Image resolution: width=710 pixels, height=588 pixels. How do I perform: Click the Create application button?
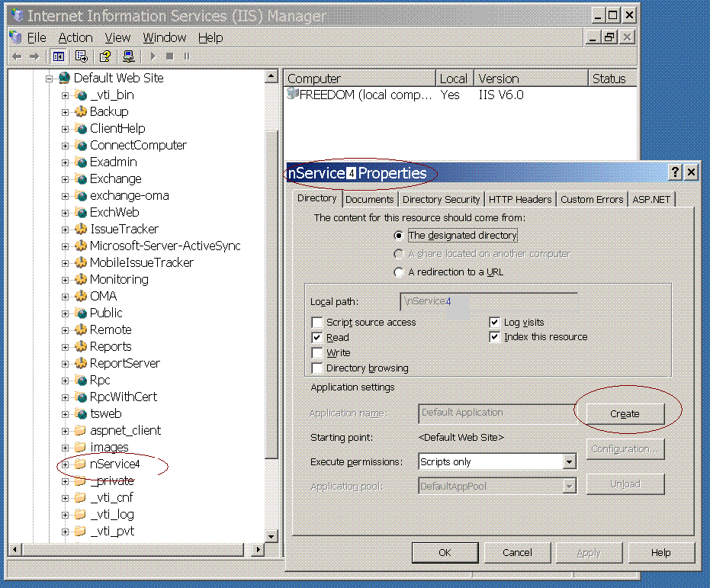point(625,413)
